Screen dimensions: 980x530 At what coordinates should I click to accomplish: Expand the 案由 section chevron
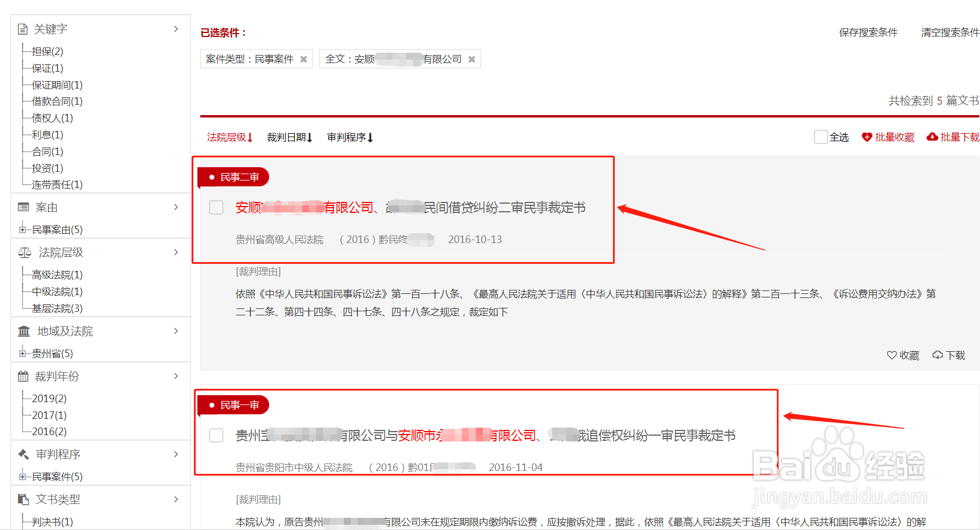[x=176, y=207]
